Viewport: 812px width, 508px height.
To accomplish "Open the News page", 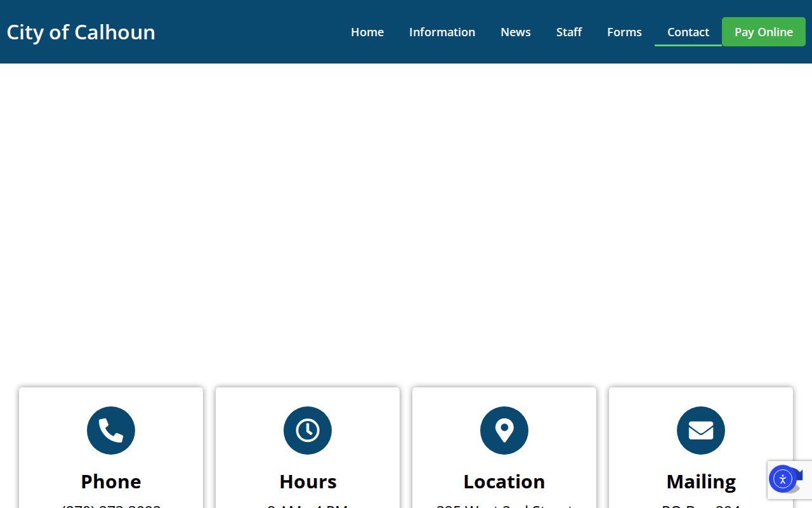I will click(x=516, y=32).
